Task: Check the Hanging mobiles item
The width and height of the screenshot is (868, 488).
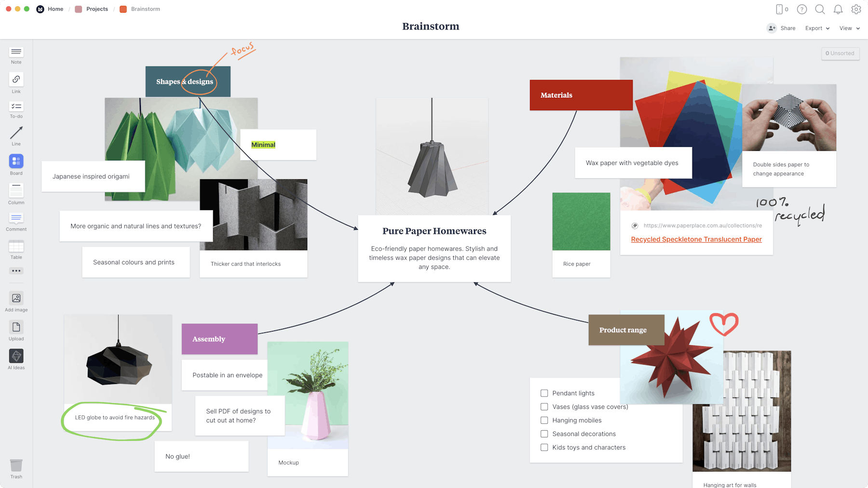Action: [x=544, y=420]
